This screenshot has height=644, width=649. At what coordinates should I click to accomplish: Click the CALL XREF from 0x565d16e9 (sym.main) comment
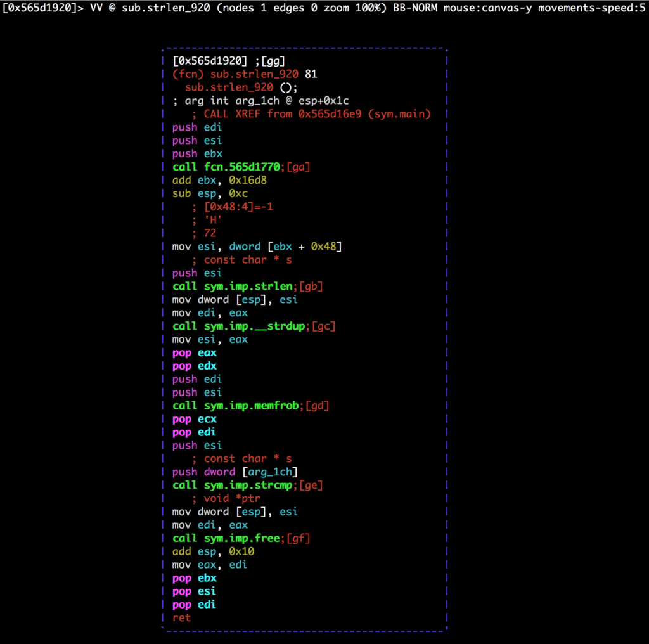(x=311, y=114)
